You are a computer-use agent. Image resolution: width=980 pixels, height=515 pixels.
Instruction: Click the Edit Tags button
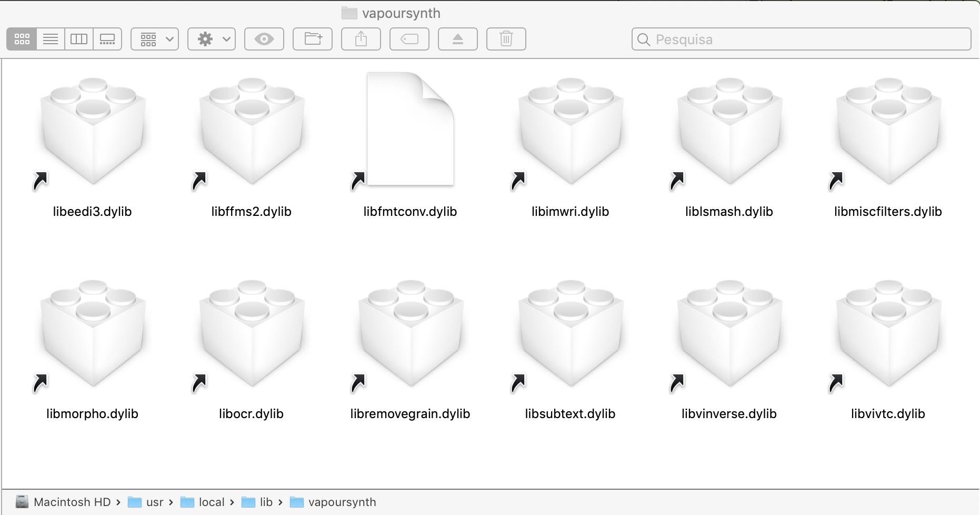click(409, 39)
